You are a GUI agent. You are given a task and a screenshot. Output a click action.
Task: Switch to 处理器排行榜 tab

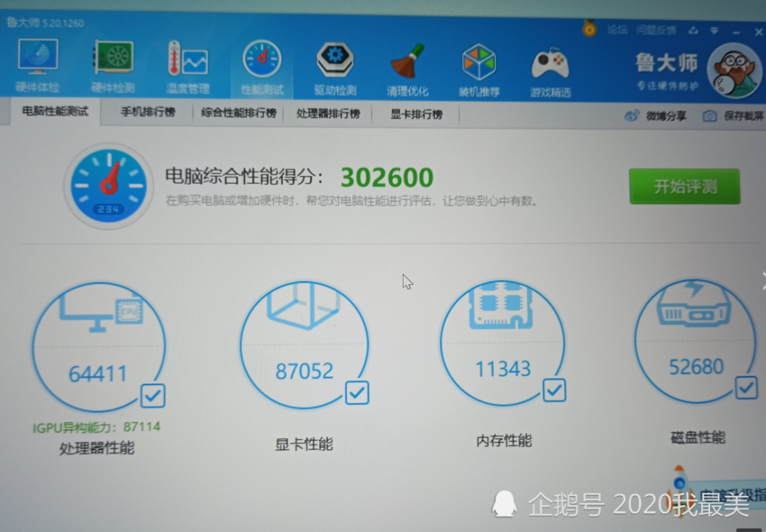329,114
